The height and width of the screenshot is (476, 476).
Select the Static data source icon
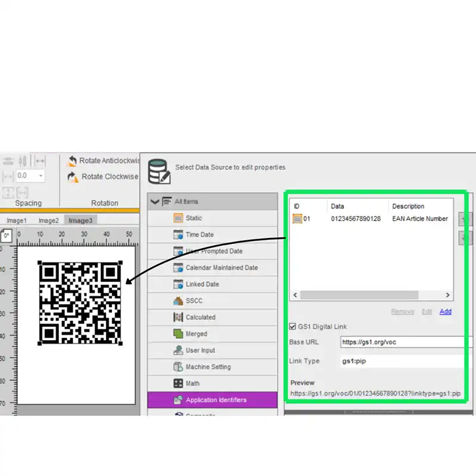[178, 218]
